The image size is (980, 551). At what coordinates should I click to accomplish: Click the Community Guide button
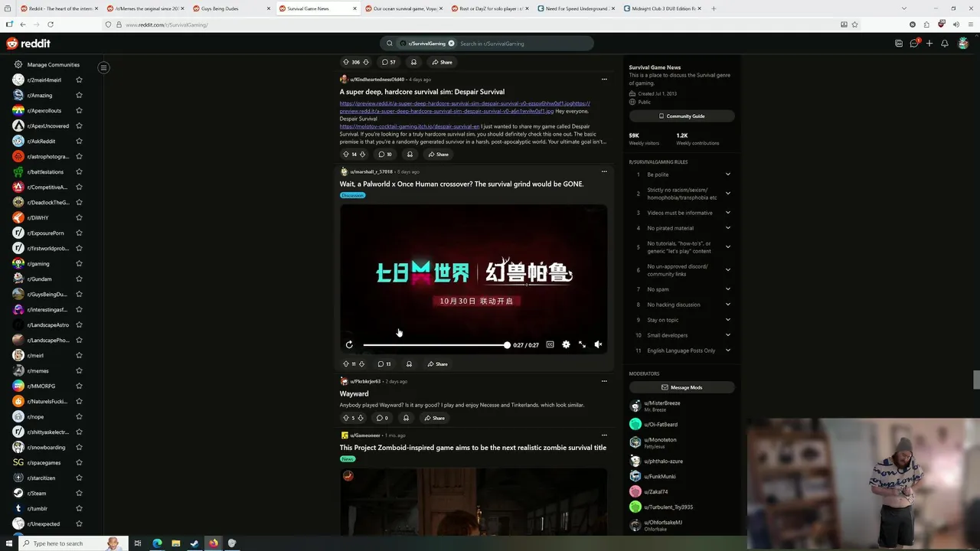click(682, 116)
